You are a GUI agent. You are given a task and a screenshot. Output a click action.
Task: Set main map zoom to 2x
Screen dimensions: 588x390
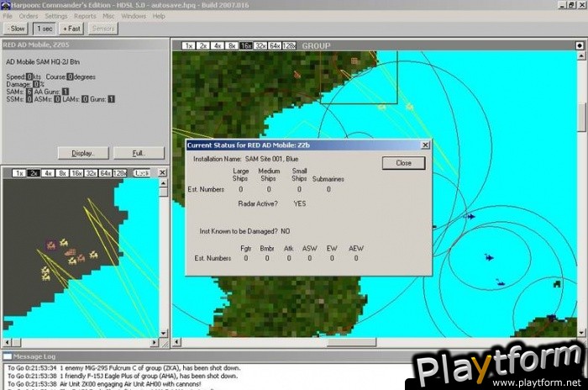203,45
